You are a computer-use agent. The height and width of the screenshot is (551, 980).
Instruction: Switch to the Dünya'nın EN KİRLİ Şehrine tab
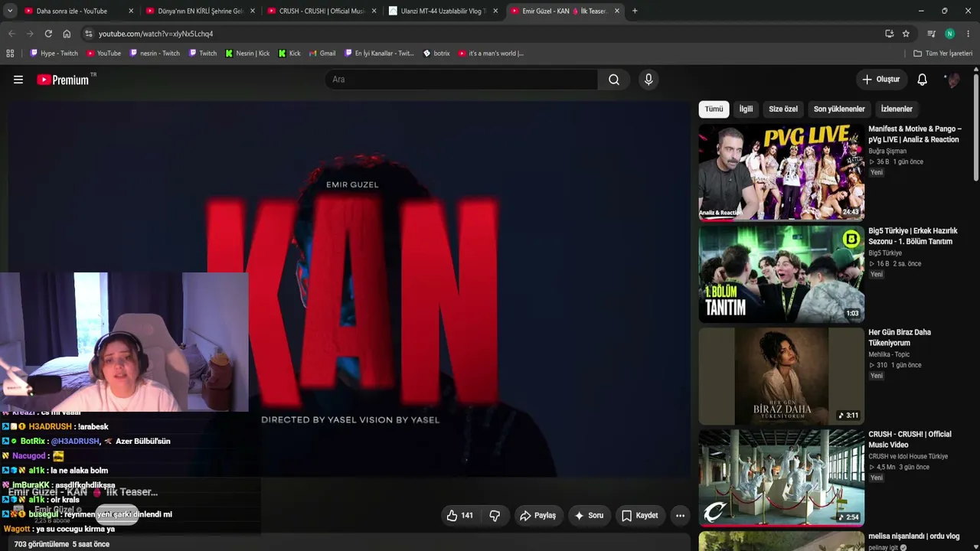200,11
